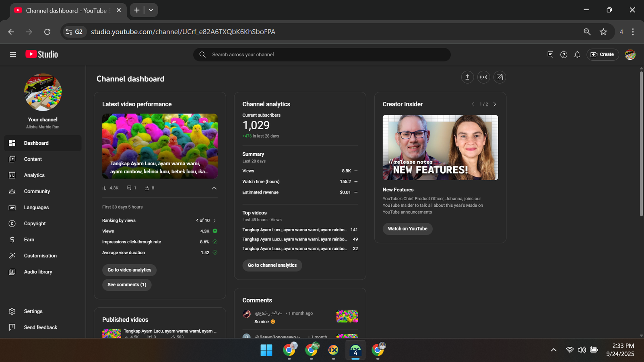Bookmark this page with star icon
This screenshot has width=644, height=362.
tap(603, 32)
